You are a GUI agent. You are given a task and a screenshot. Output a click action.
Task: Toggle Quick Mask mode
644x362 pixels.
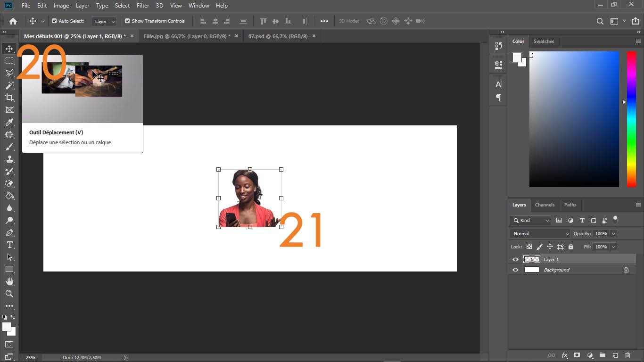[x=9, y=345]
